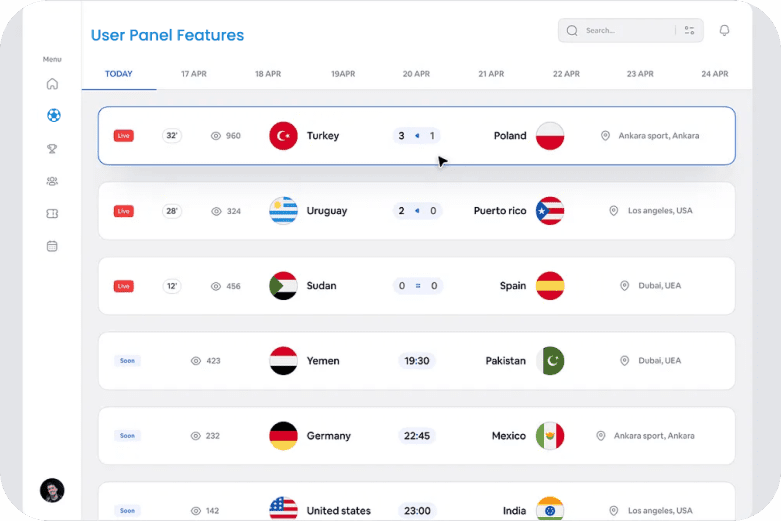The height and width of the screenshot is (521, 781).
Task: Click the Mexico flag icon
Action: pyautogui.click(x=550, y=436)
